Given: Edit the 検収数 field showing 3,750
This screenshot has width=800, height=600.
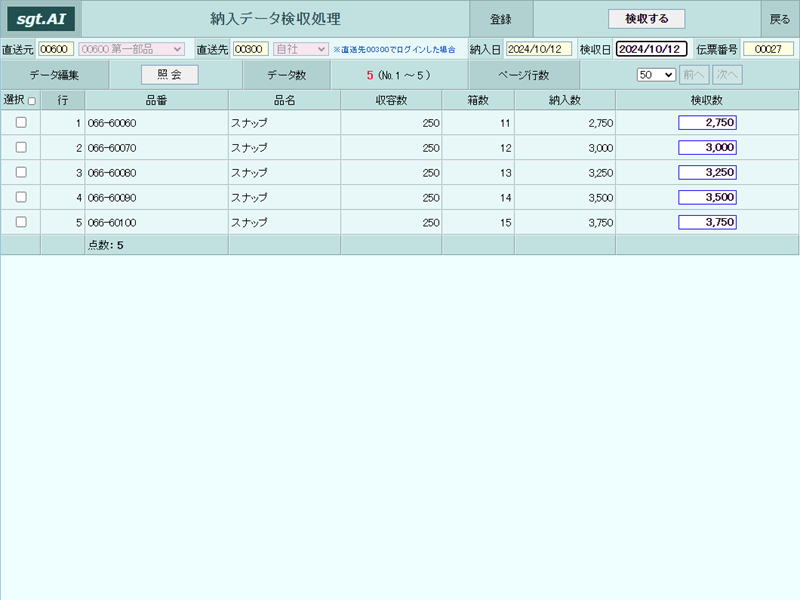Looking at the screenshot, I should point(707,222).
